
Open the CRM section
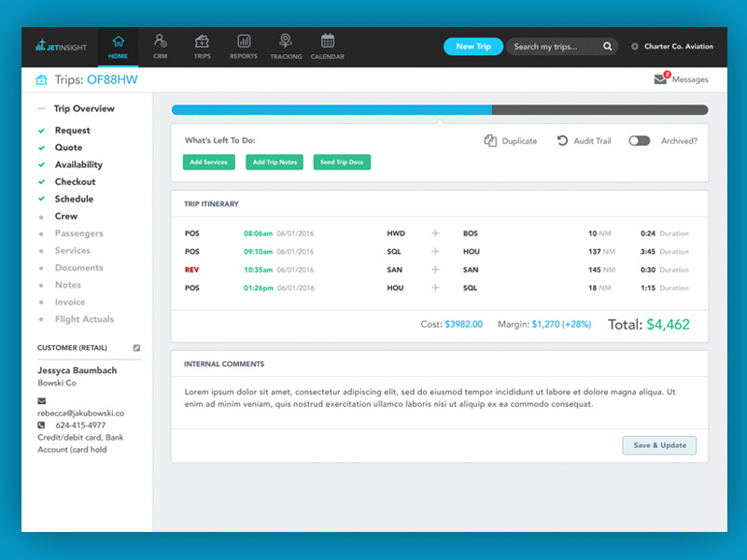click(160, 45)
